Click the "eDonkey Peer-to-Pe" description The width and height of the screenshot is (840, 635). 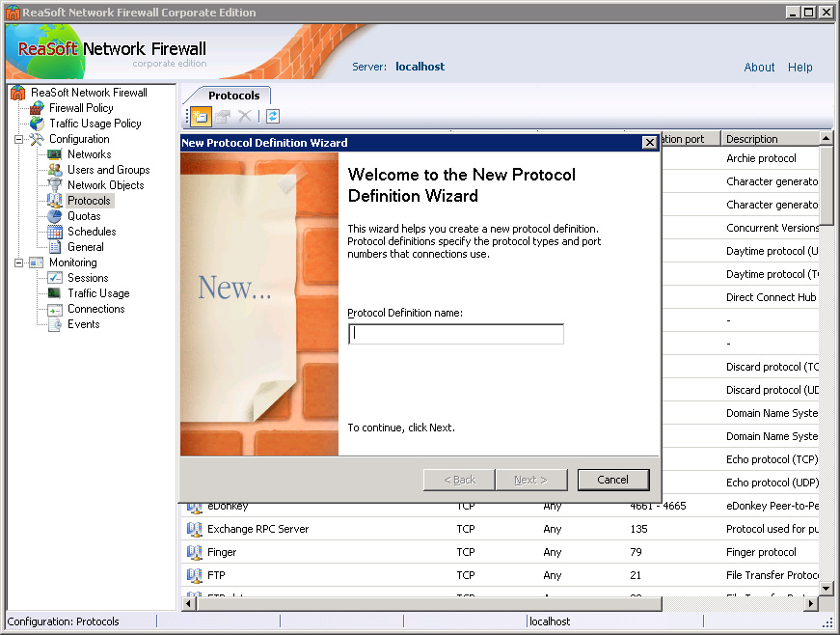pos(772,506)
